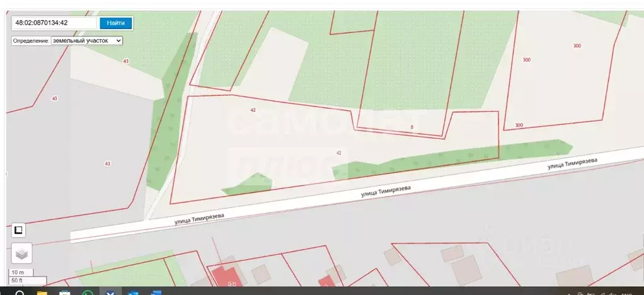The height and width of the screenshot is (295, 644).
Task: Open the taskbar search magnifier
Action: (x=20, y=292)
